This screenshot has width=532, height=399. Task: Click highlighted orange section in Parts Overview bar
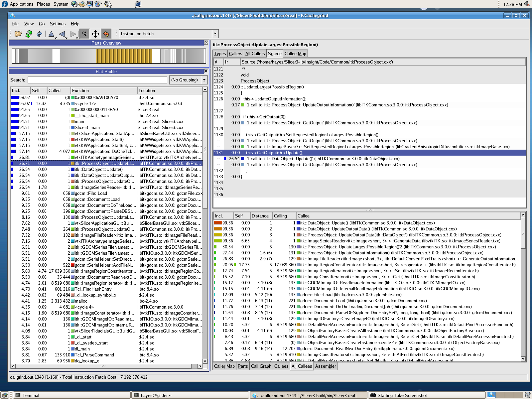[124, 56]
